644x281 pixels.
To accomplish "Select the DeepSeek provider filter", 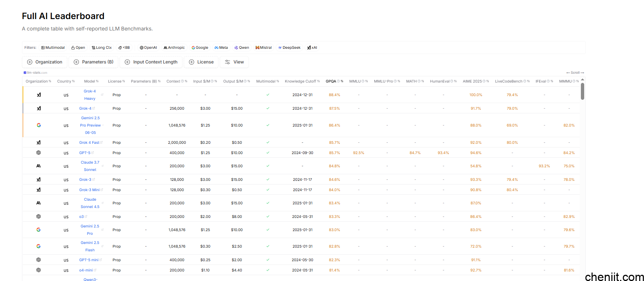I will (289, 48).
